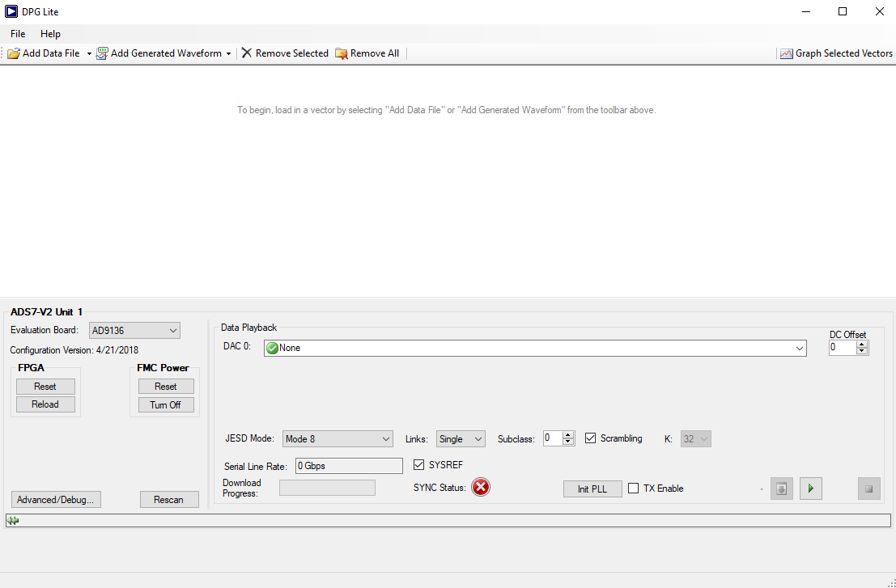896x588 pixels.
Task: Click Remove Selected in the toolbar
Action: [x=285, y=53]
